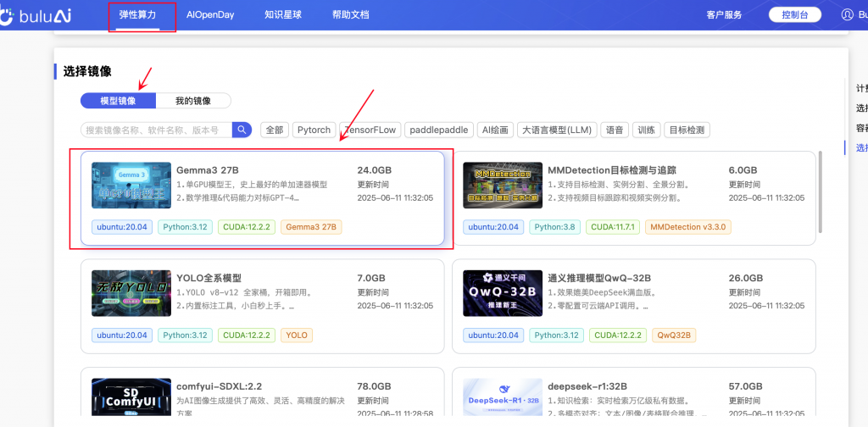Filter by the 训练 tag
This screenshot has width=868, height=427.
click(x=646, y=130)
